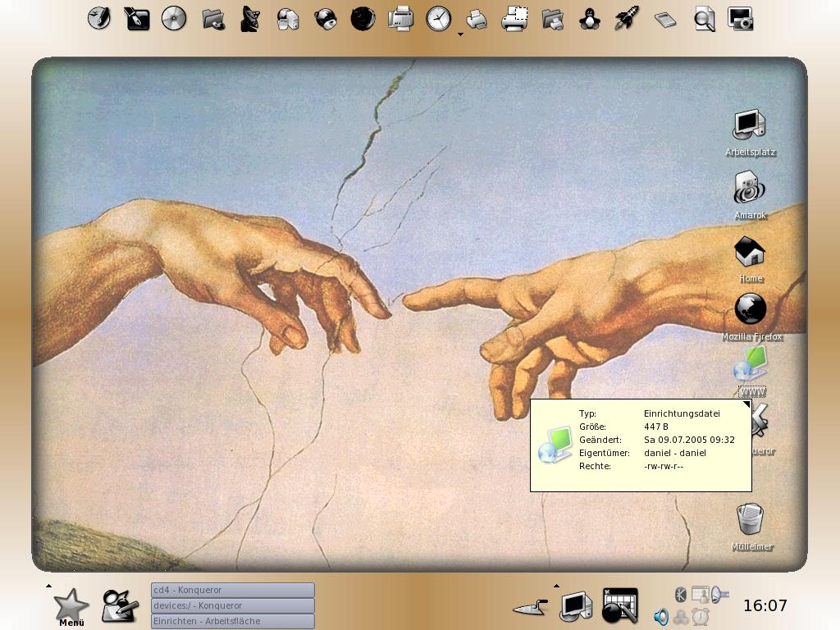Click the plug connector tray icon

tap(720, 594)
